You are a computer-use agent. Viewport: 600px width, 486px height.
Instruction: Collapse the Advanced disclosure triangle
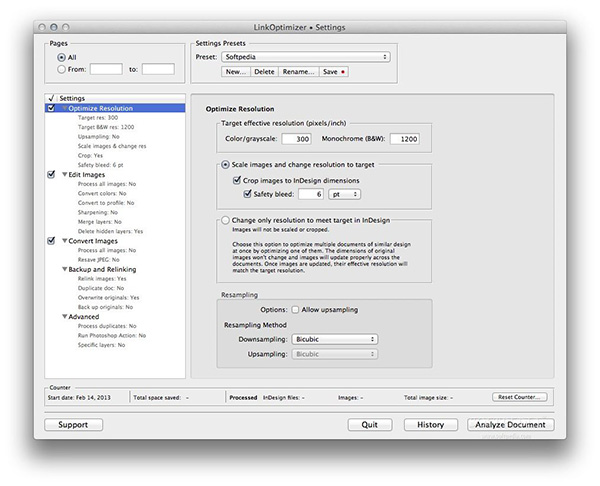(65, 316)
